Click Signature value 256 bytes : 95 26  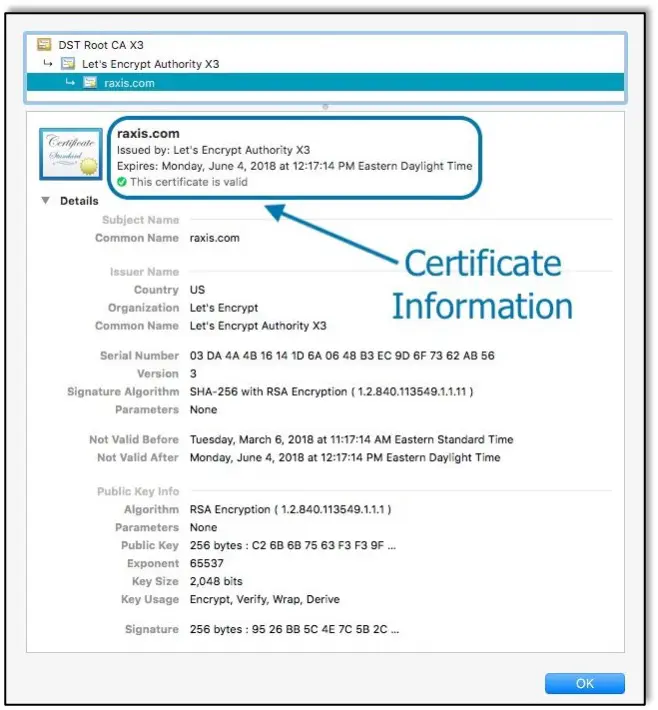click(294, 629)
